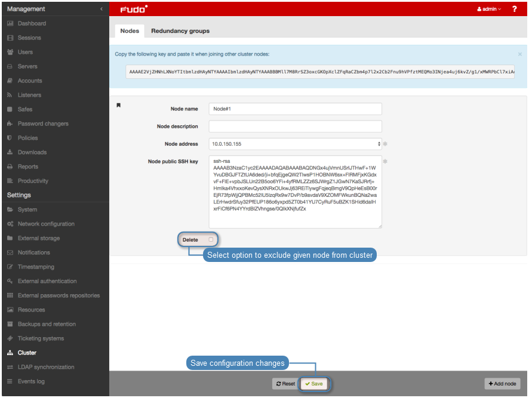Click the Ticketing systems ticket icon
The height and width of the screenshot is (401, 532).
point(10,338)
